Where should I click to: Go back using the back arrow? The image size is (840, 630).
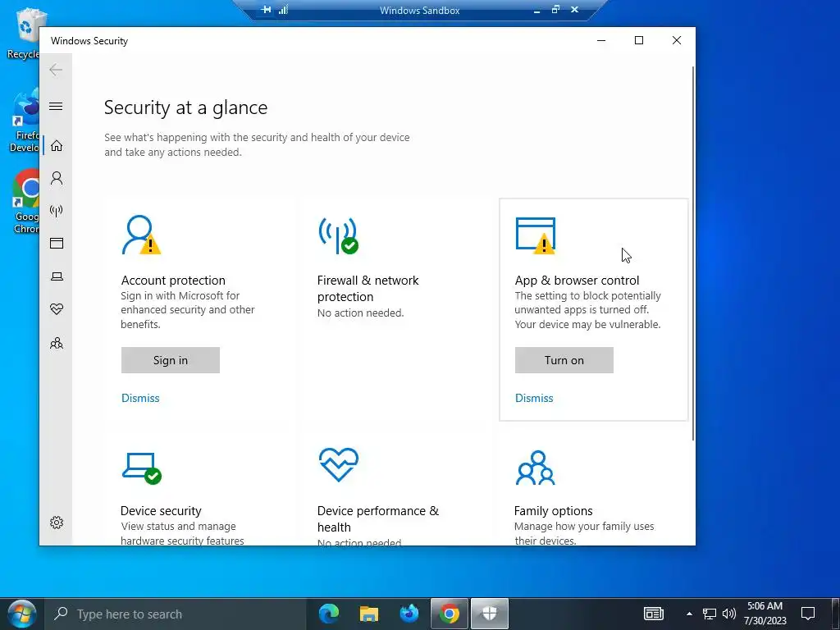[56, 70]
